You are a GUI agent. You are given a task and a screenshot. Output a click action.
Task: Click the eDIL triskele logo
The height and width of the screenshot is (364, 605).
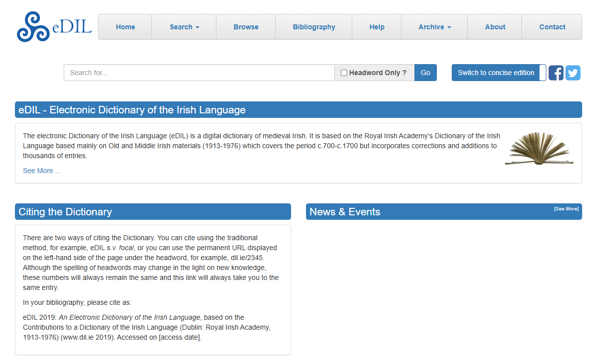tap(54, 27)
